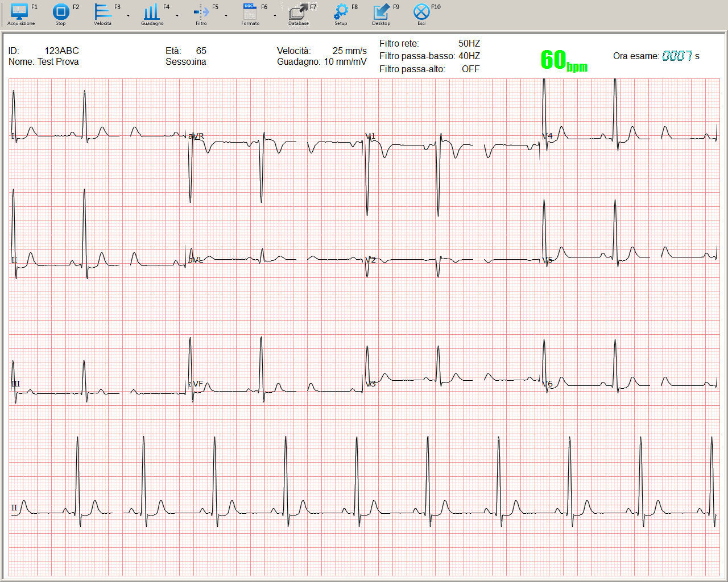Image resolution: width=728 pixels, height=582 pixels.
Task: Click the Velocità speed icon
Action: [x=102, y=12]
